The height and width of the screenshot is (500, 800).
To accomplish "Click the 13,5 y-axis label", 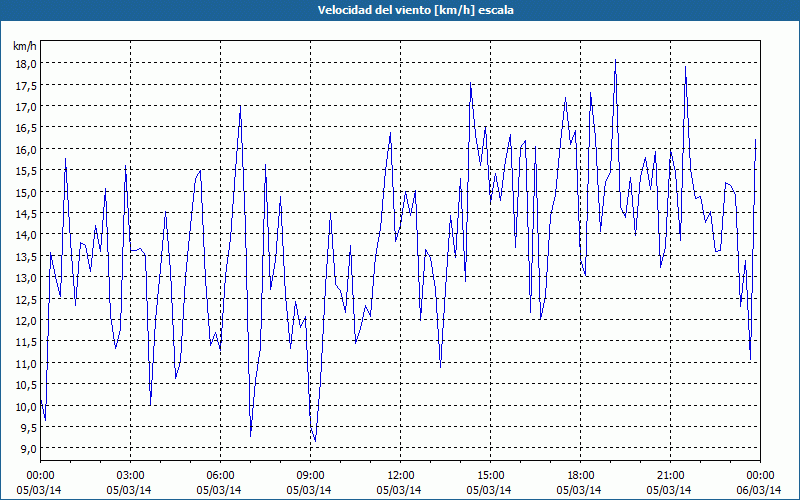I will (27, 257).
